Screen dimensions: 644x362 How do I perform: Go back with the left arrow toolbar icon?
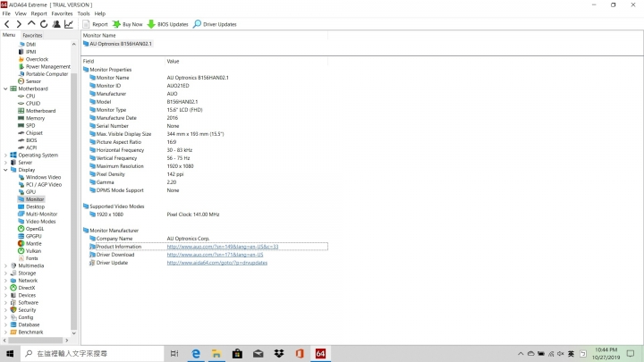6,24
